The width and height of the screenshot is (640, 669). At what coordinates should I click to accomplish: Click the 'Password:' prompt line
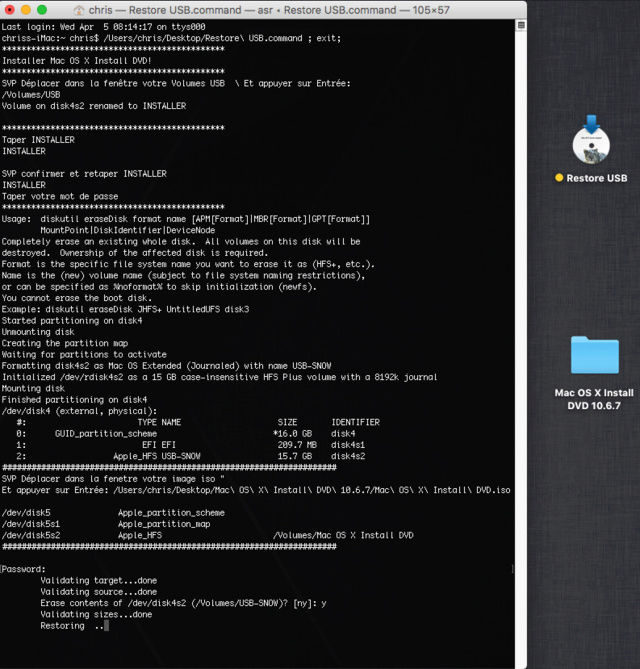(x=23, y=569)
